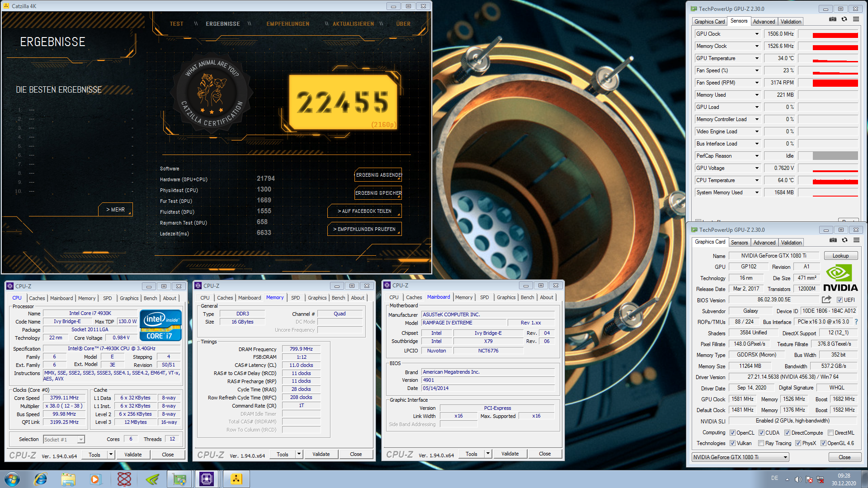Toggle Vulkan checkbox
Viewport: 868px width, 488px height.
tap(732, 443)
